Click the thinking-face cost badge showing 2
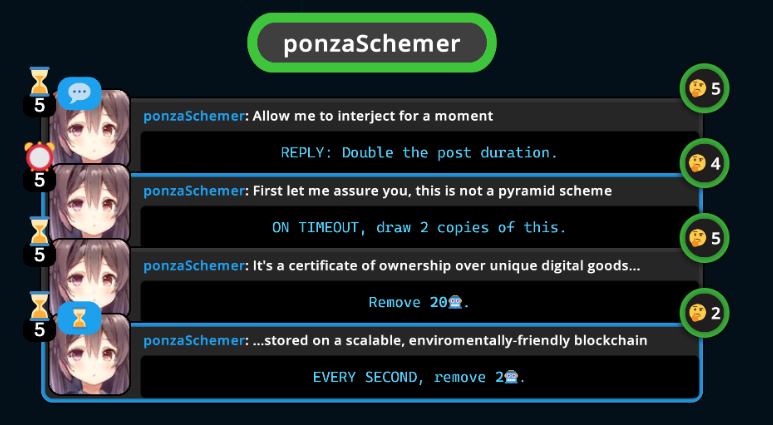773x425 pixels. coord(704,313)
